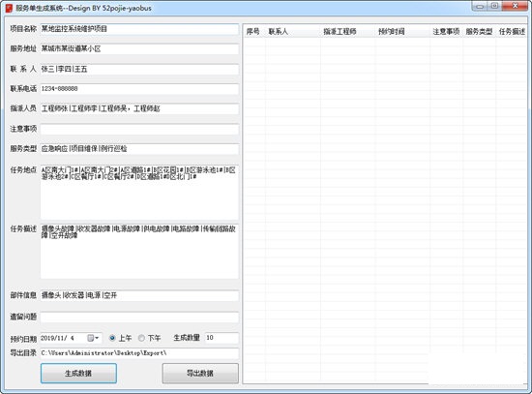The width and height of the screenshot is (532, 394).
Task: Select the empty 注意事项 field
Action: click(x=139, y=129)
